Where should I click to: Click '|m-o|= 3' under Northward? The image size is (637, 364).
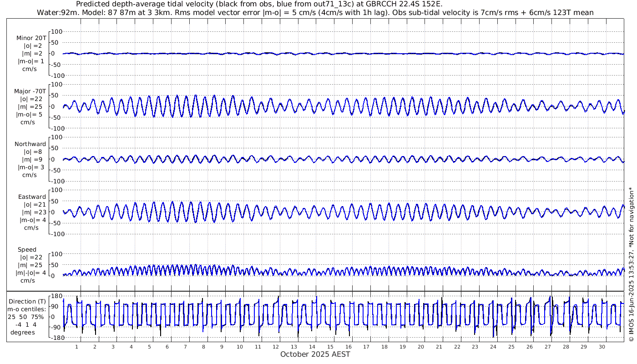point(31,167)
